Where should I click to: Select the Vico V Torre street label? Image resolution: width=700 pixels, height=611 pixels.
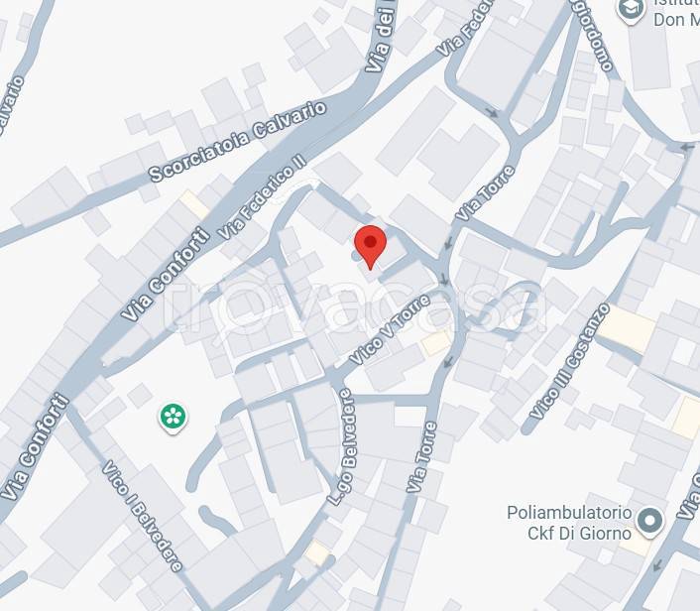point(390,329)
